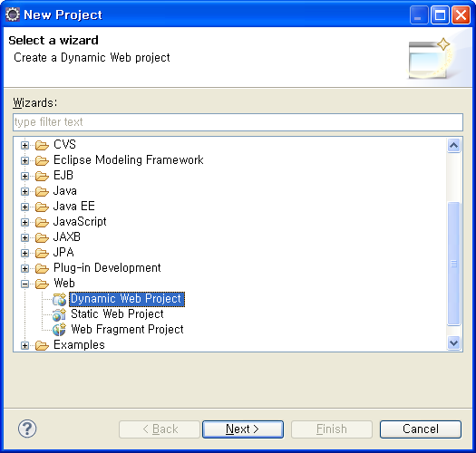The image size is (476, 453).
Task: Maximize the New Project window
Action: pos(440,14)
